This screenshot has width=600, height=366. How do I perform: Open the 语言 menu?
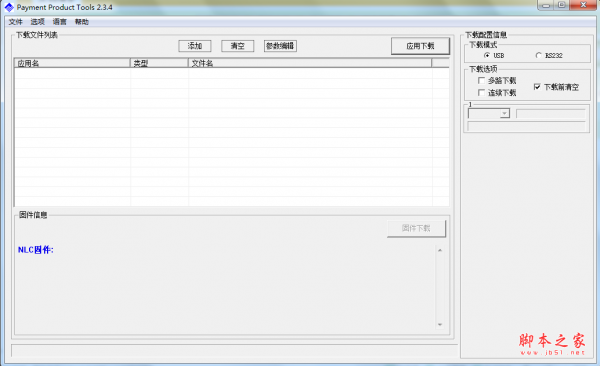pos(59,22)
